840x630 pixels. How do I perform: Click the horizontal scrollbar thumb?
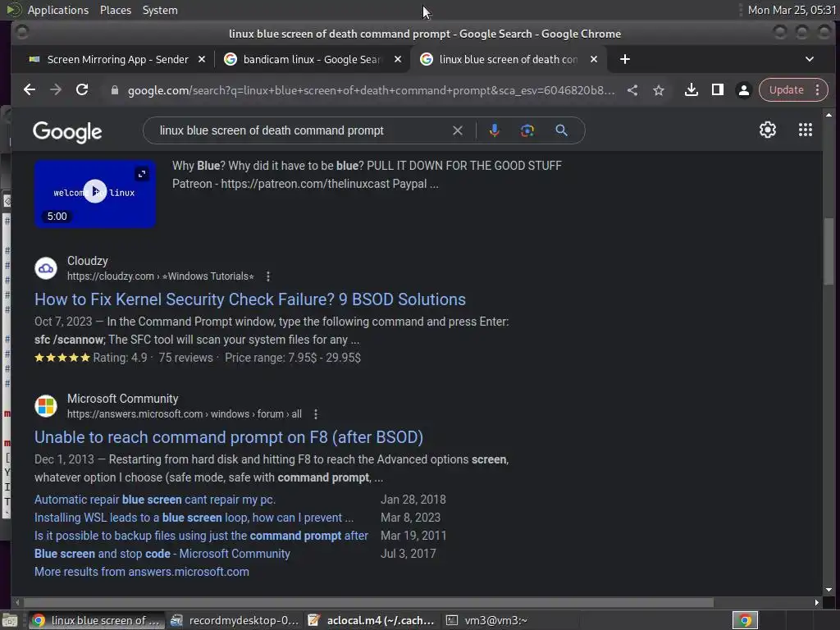click(x=369, y=603)
